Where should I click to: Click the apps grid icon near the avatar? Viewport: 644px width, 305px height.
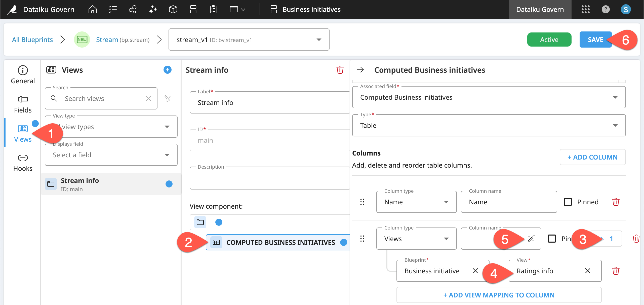[x=586, y=9]
